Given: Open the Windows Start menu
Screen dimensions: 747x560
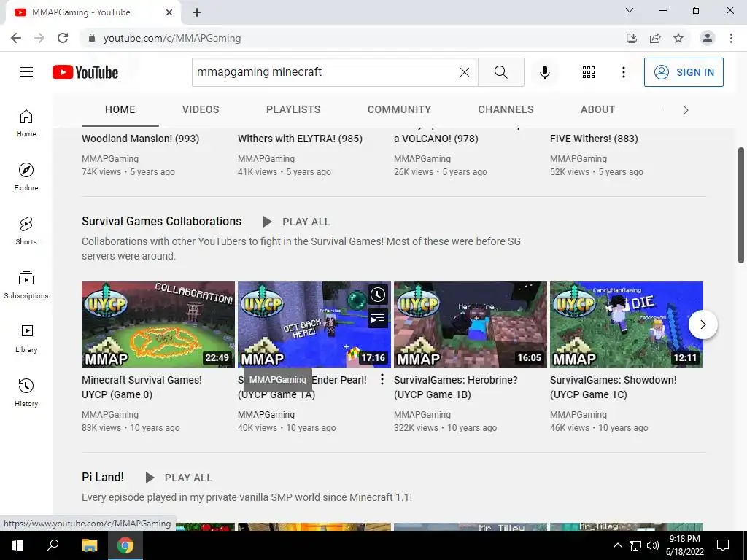Looking at the screenshot, I should 18,545.
